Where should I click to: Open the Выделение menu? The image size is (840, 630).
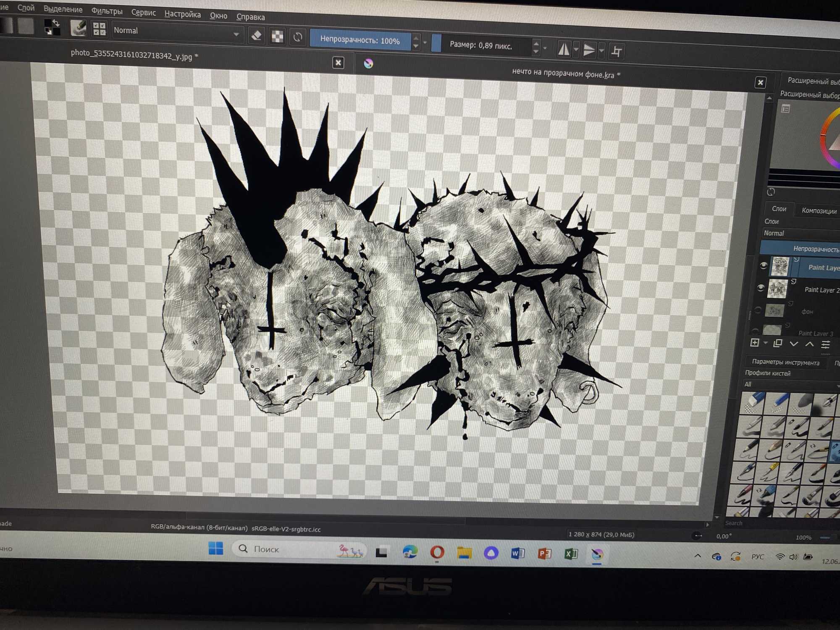click(63, 9)
